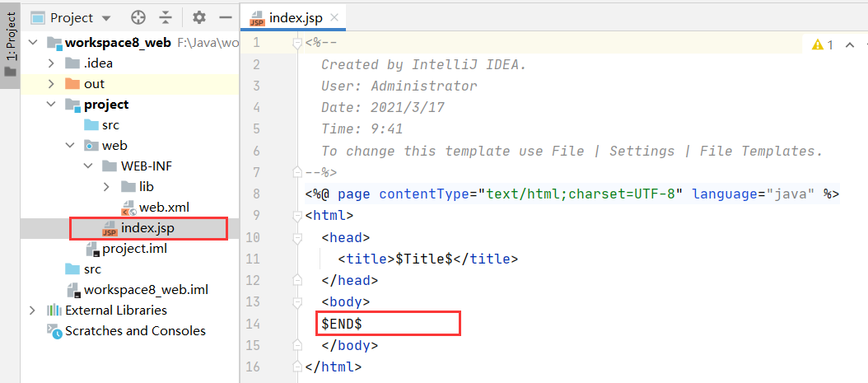868x383 pixels.
Task: Expand the out folder
Action: [51, 84]
